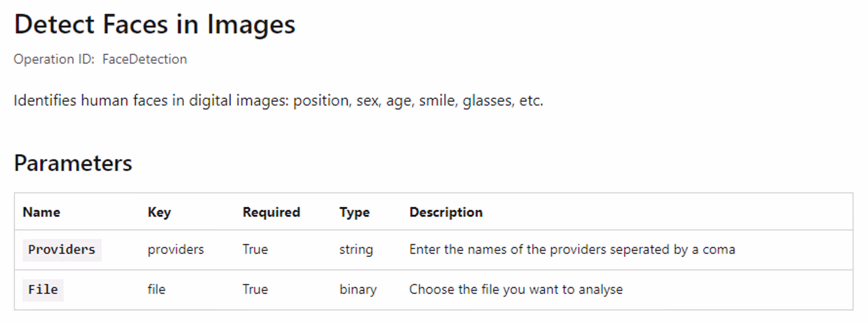This screenshot has height=323, width=868.
Task: Click the Providers parameter name badge
Action: coord(62,250)
